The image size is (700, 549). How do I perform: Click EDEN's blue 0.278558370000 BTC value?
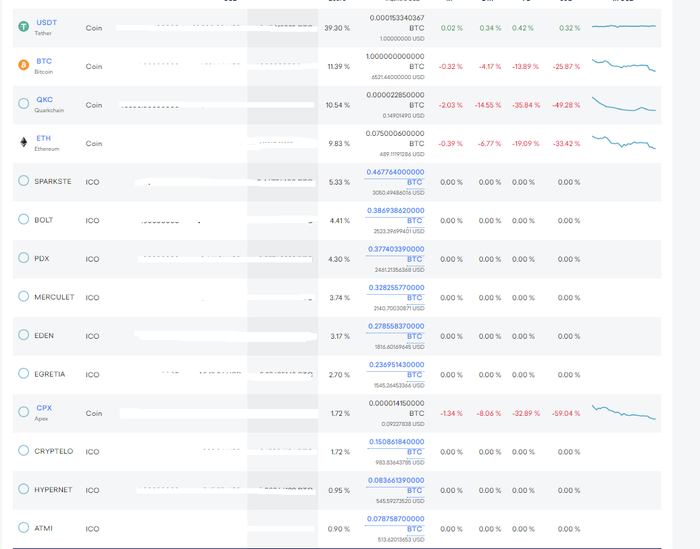tap(396, 326)
